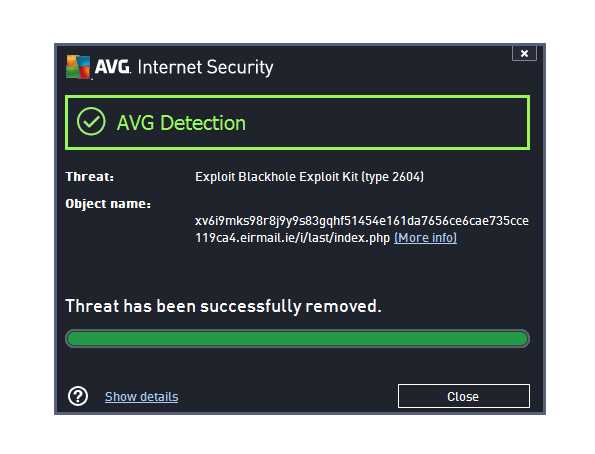595x454 pixels.
Task: Click the blank title bar area of dialog
Action: tap(391, 66)
